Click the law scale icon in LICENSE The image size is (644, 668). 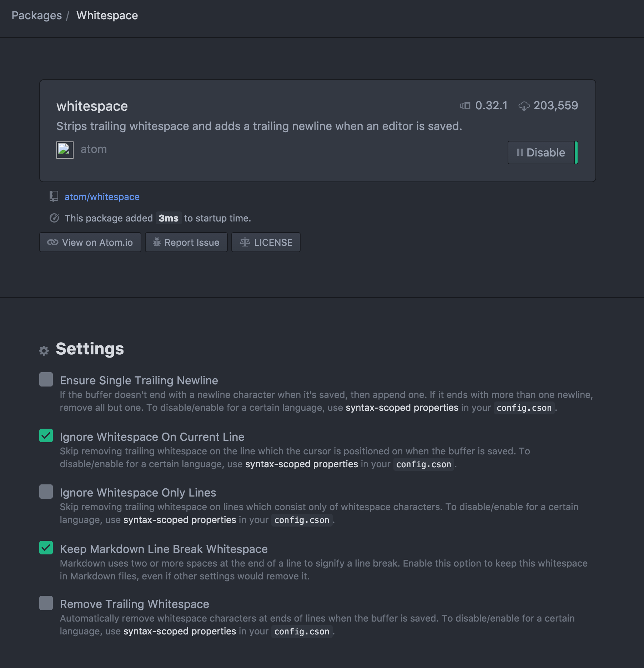pos(245,242)
